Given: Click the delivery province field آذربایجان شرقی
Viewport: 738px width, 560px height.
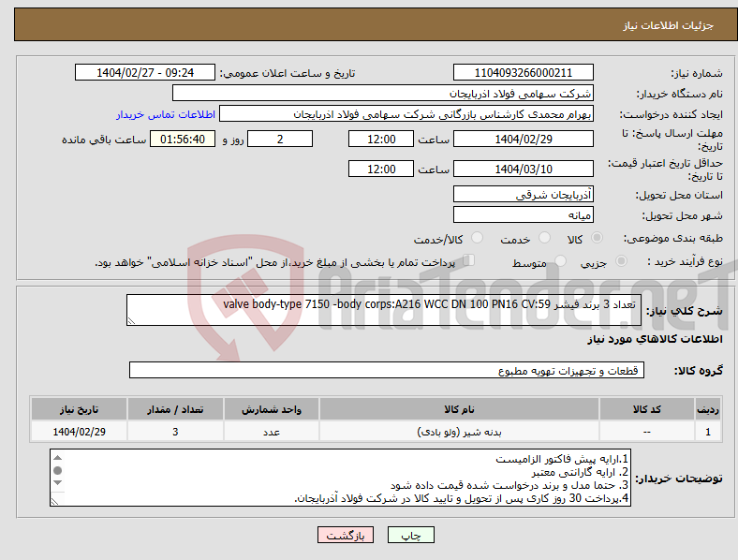Looking at the screenshot, I should (523, 194).
